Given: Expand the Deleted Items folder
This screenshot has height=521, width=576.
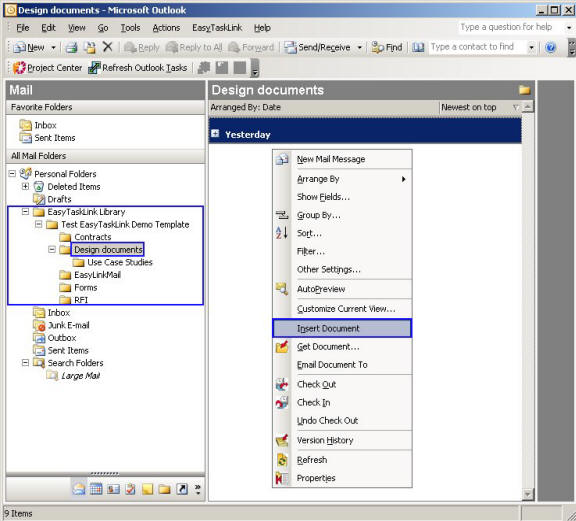Looking at the screenshot, I should pos(25,186).
